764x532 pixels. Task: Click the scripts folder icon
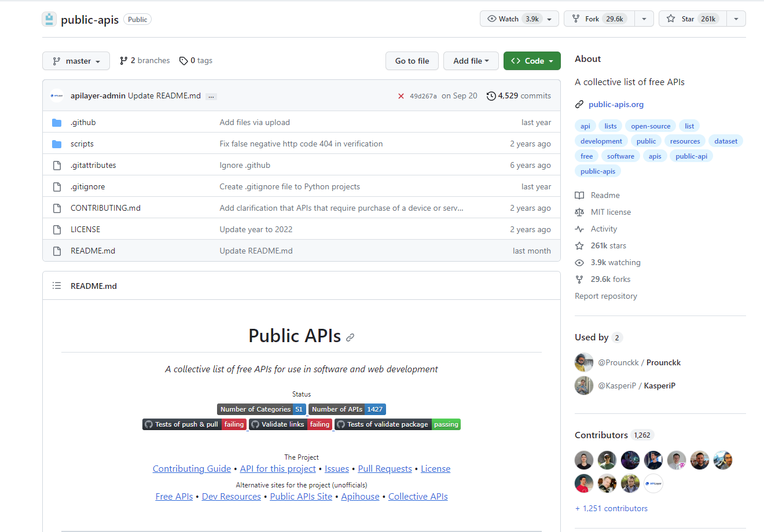pyautogui.click(x=57, y=144)
